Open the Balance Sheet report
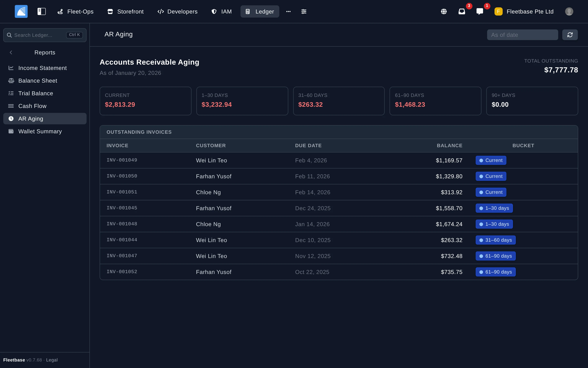 [45, 81]
